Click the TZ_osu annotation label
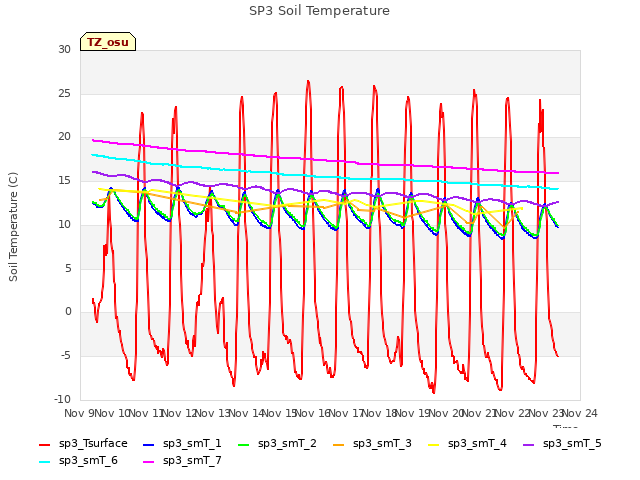 [x=108, y=42]
